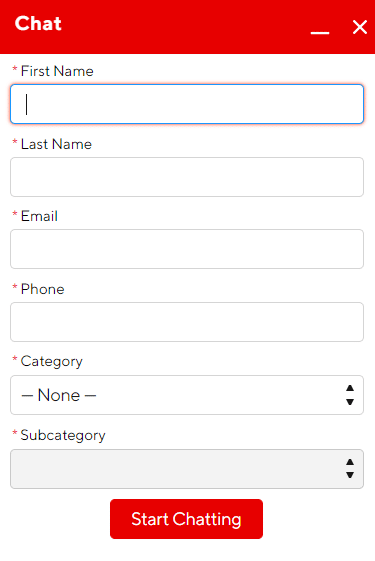Close the Chat panel with the X icon
375x561 pixels.
point(360,27)
